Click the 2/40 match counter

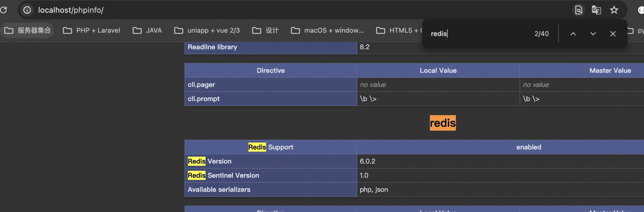(542, 34)
